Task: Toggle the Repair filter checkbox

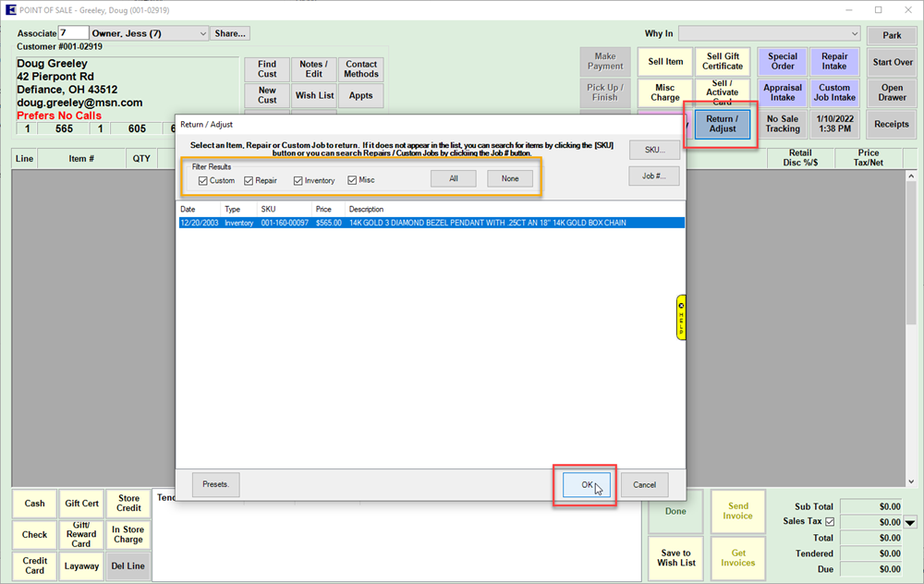Action: [x=249, y=180]
